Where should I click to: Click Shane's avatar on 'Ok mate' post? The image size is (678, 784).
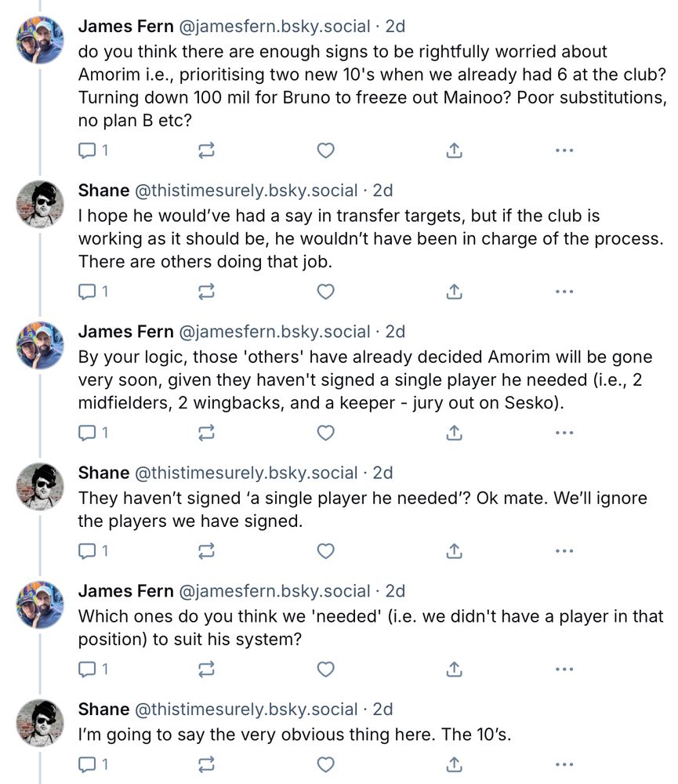pos(40,486)
